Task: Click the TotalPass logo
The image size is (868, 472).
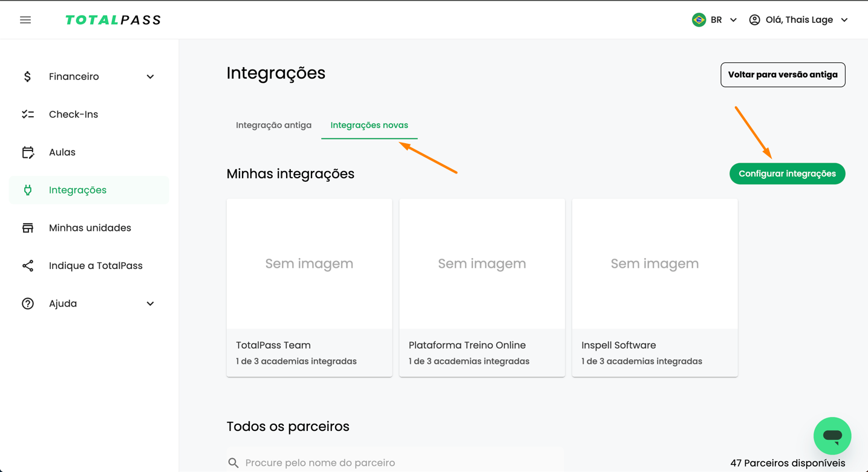Action: click(x=113, y=20)
